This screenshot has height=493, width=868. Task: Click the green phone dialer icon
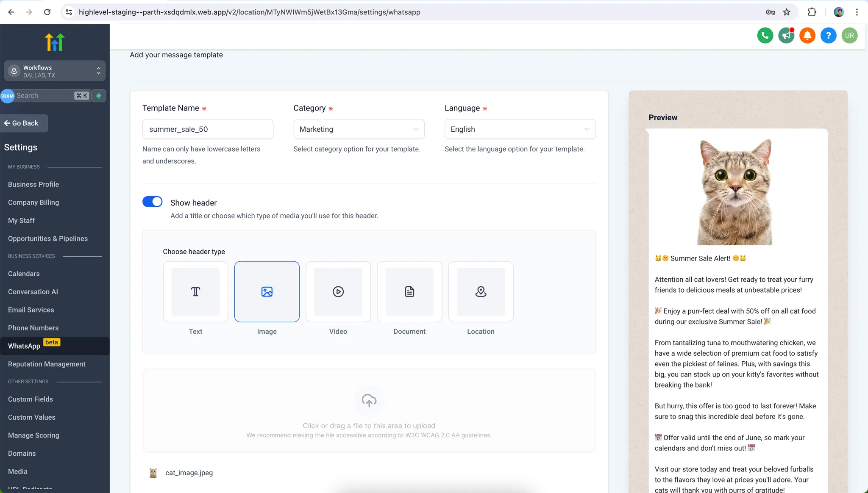765,36
